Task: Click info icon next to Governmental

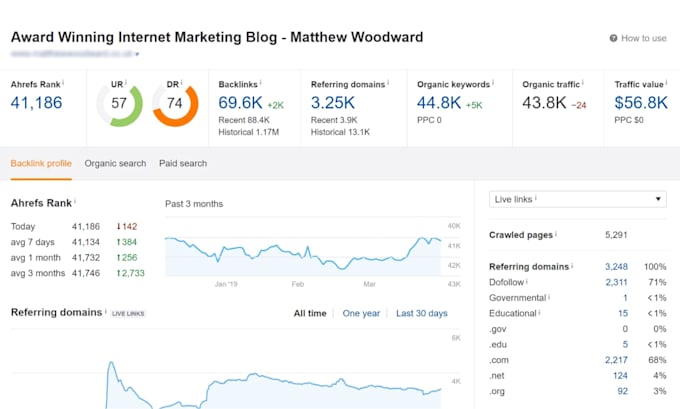Action: pyautogui.click(x=549, y=296)
